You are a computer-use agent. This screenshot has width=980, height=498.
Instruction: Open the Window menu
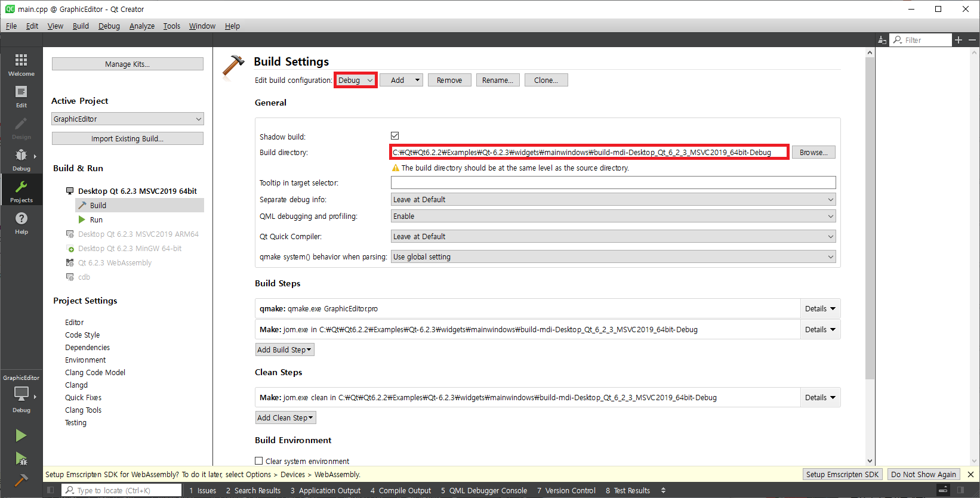click(x=202, y=26)
